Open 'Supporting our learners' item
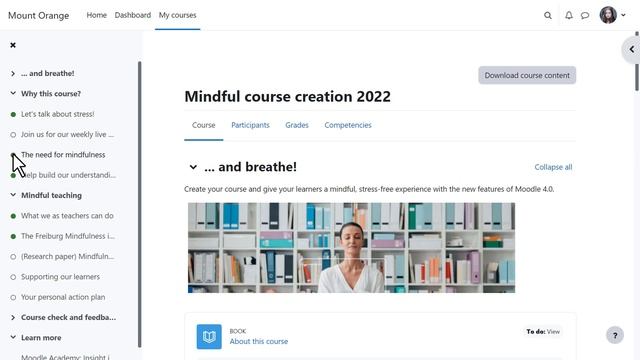Image resolution: width=640 pixels, height=360 pixels. coord(60,277)
